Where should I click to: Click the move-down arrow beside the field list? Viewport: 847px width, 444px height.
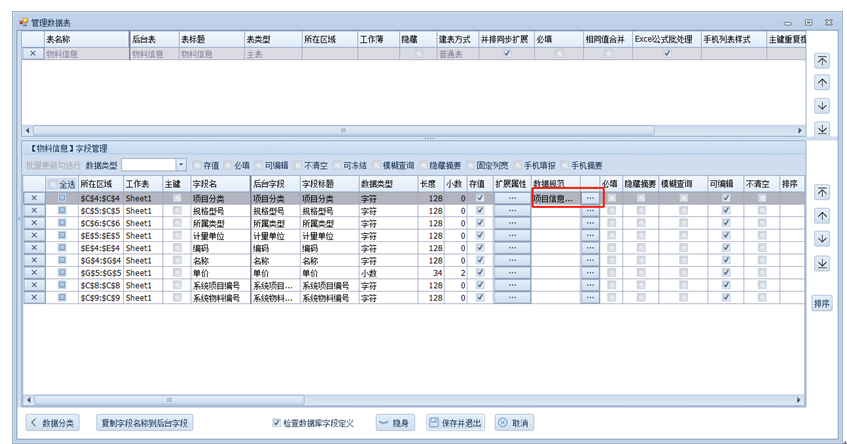pyautogui.click(x=822, y=239)
